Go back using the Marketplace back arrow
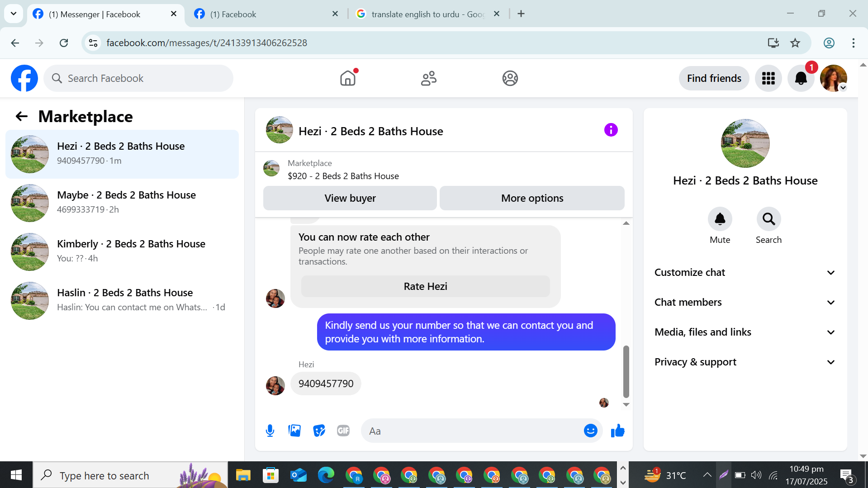This screenshot has height=488, width=868. [x=22, y=117]
